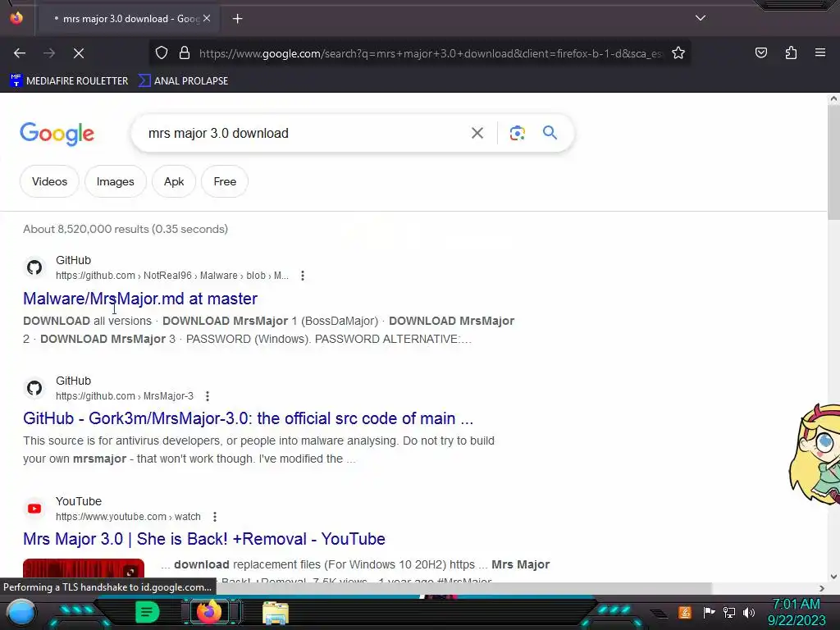
Task: Click into the Google search input field
Action: (303, 133)
